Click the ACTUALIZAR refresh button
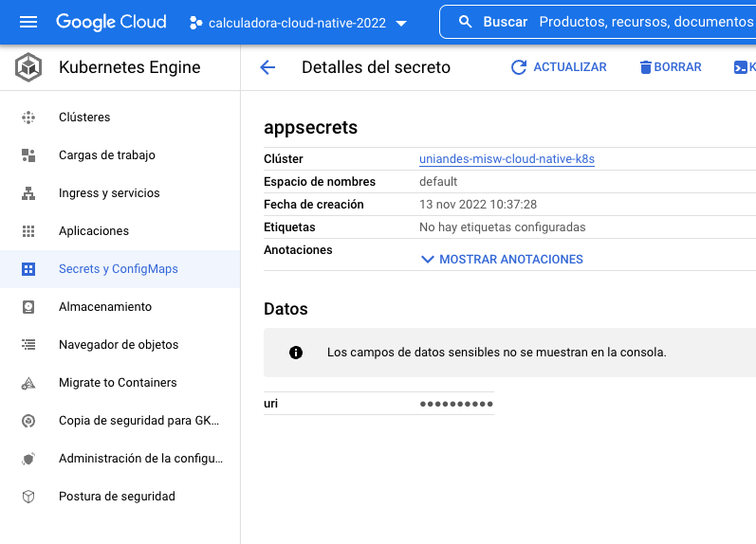 click(559, 67)
